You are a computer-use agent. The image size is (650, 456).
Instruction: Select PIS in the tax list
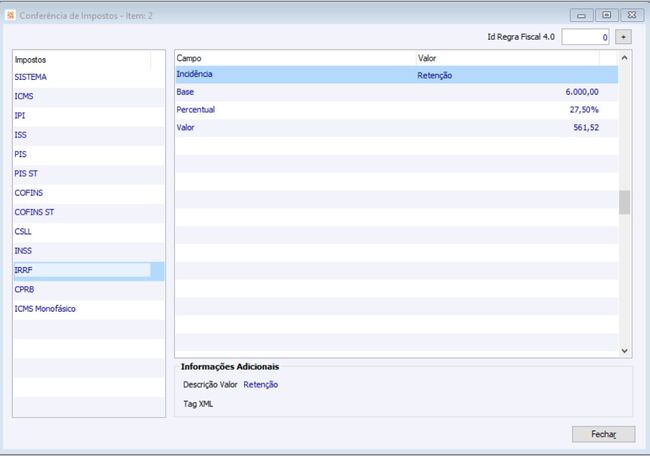click(89, 154)
